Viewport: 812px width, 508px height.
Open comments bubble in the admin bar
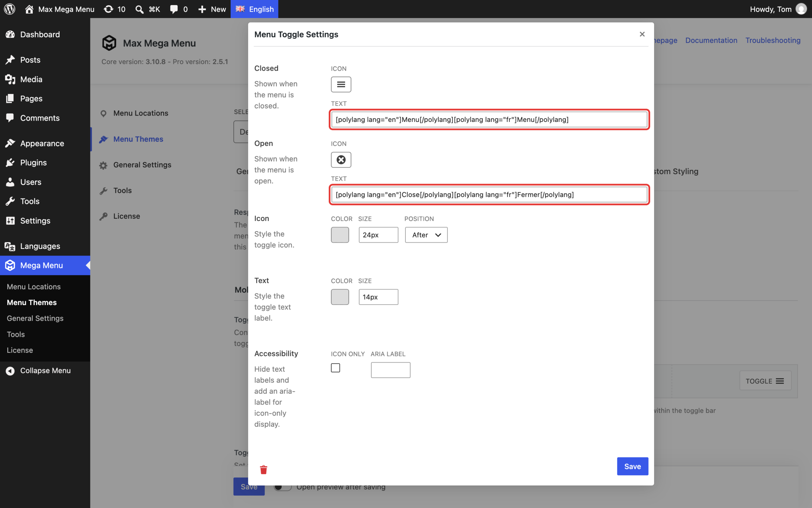[x=179, y=9]
